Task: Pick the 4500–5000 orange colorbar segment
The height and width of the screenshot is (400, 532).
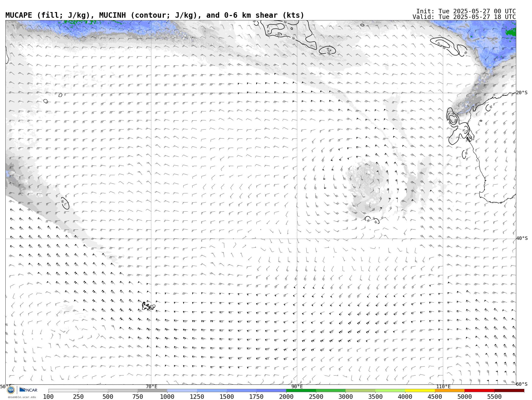Action: tap(450, 391)
